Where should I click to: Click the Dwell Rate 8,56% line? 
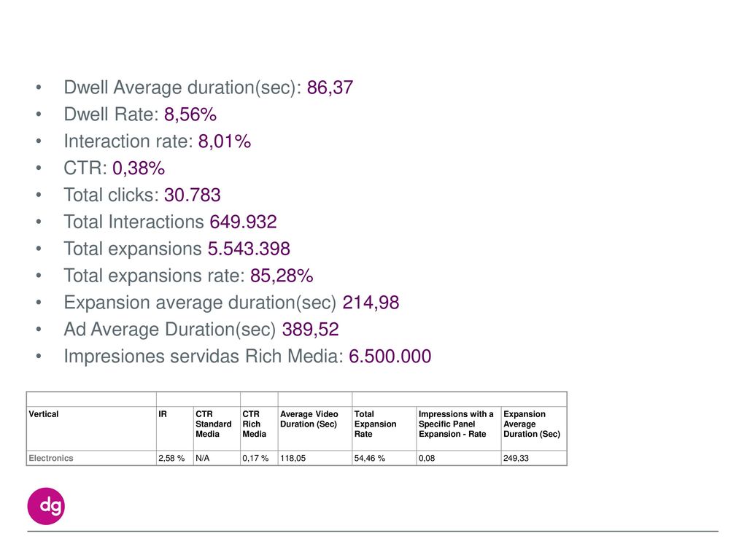140,114
